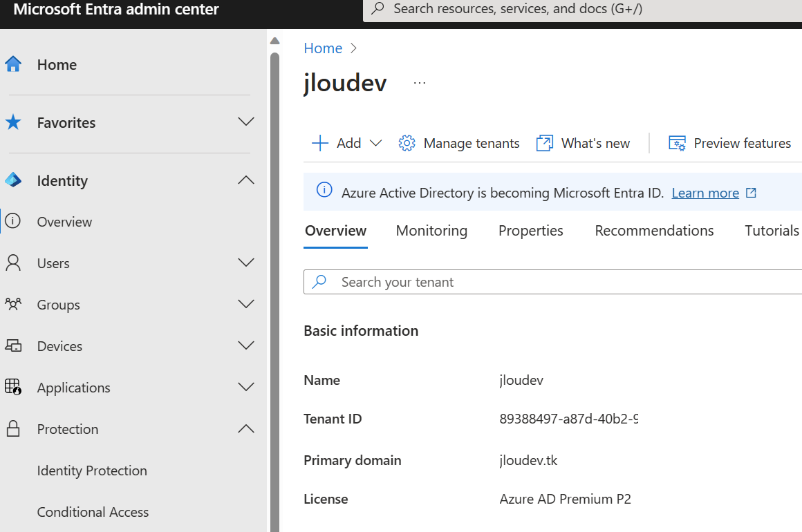Click the Devices icon in sidebar
Viewport: 802px width, 532px height.
12,345
